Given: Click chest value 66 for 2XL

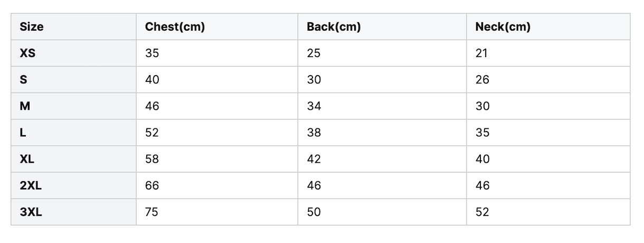Looking at the screenshot, I should (x=152, y=185).
